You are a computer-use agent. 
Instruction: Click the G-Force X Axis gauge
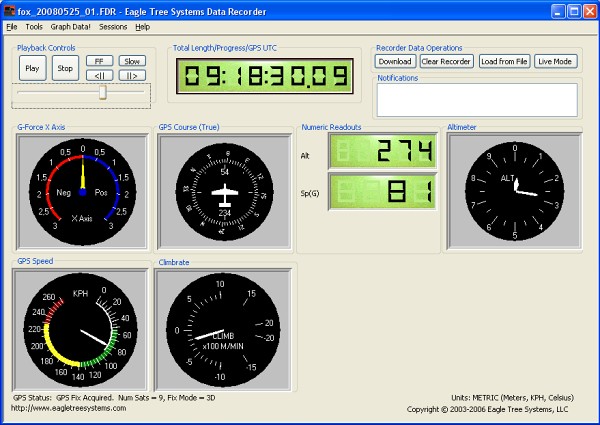[82, 192]
